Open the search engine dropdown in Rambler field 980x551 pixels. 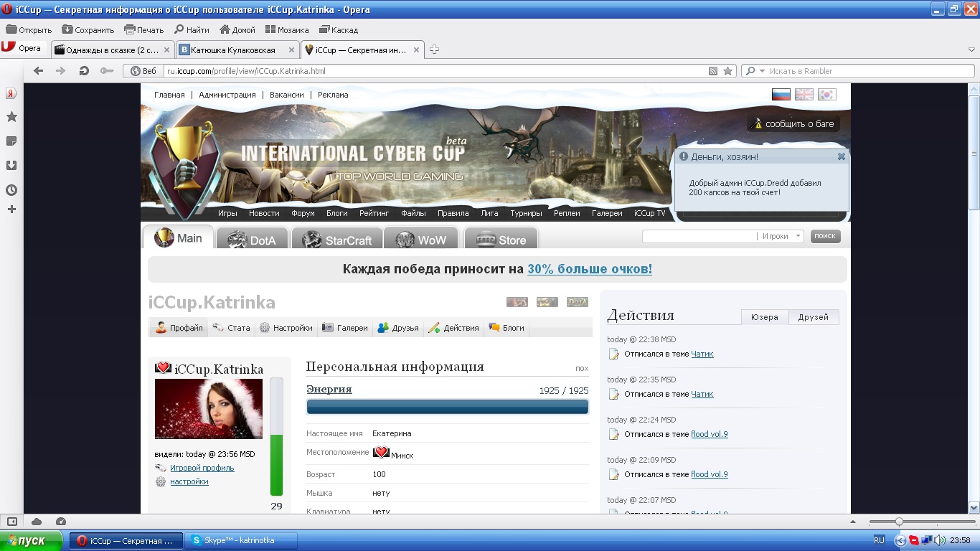coord(754,71)
